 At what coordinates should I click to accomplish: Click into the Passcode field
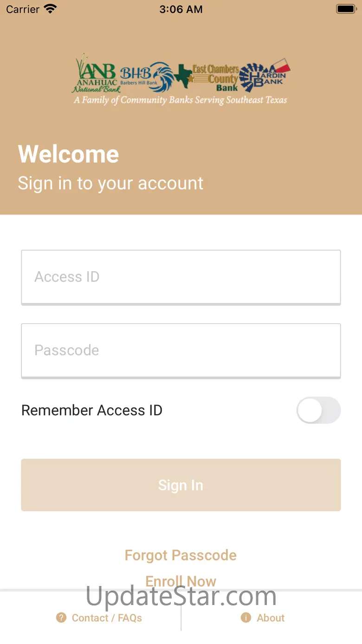click(x=181, y=350)
